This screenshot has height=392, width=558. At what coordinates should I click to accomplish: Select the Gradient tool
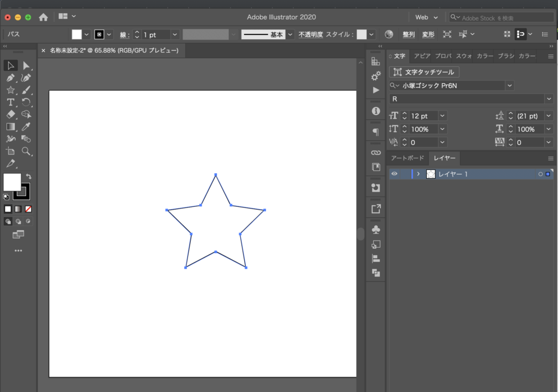pos(11,126)
